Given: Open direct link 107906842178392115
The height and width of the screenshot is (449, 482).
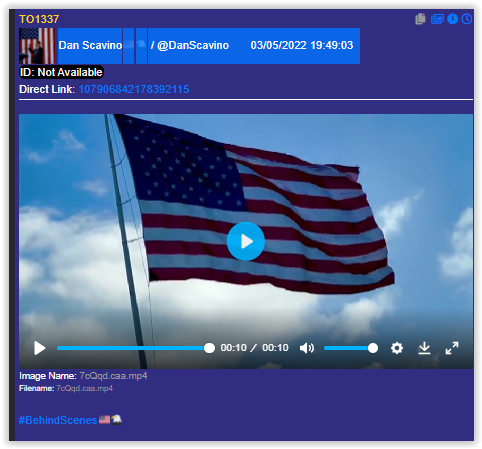Looking at the screenshot, I should pyautogui.click(x=134, y=89).
